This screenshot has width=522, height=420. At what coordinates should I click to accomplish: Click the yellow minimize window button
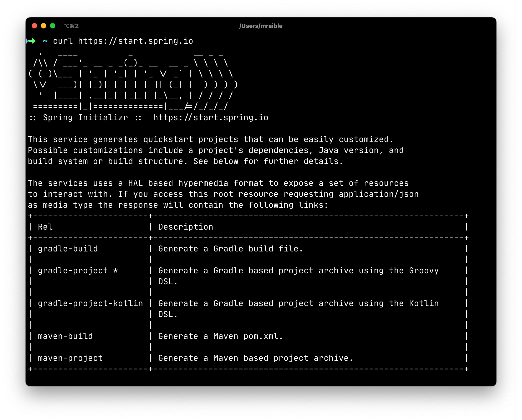coord(44,26)
